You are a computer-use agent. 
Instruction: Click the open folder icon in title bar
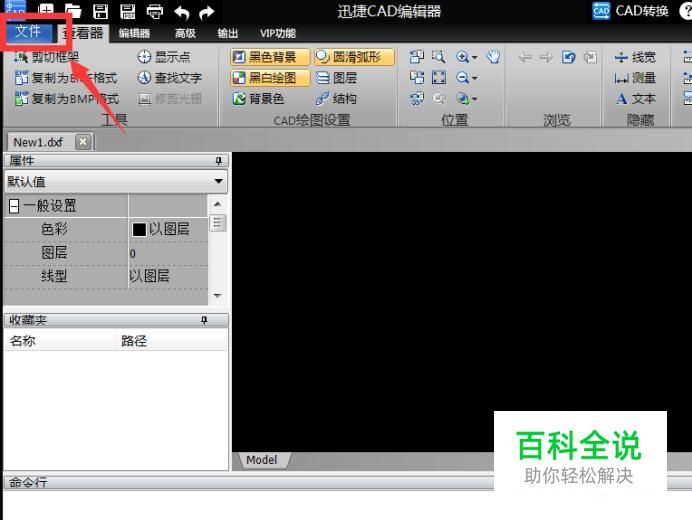tap(73, 11)
